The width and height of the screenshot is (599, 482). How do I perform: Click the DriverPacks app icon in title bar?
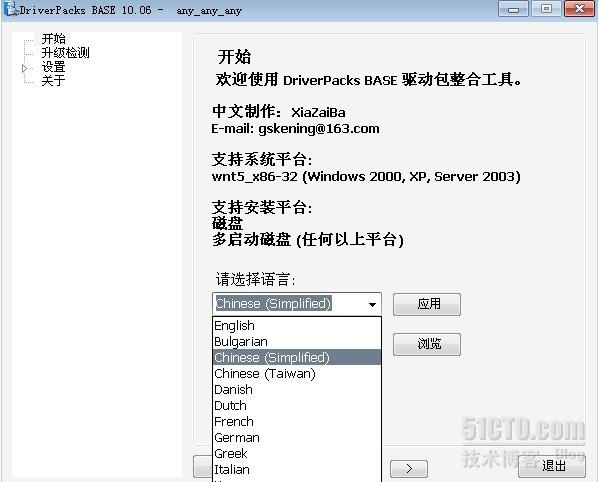click(x=11, y=9)
